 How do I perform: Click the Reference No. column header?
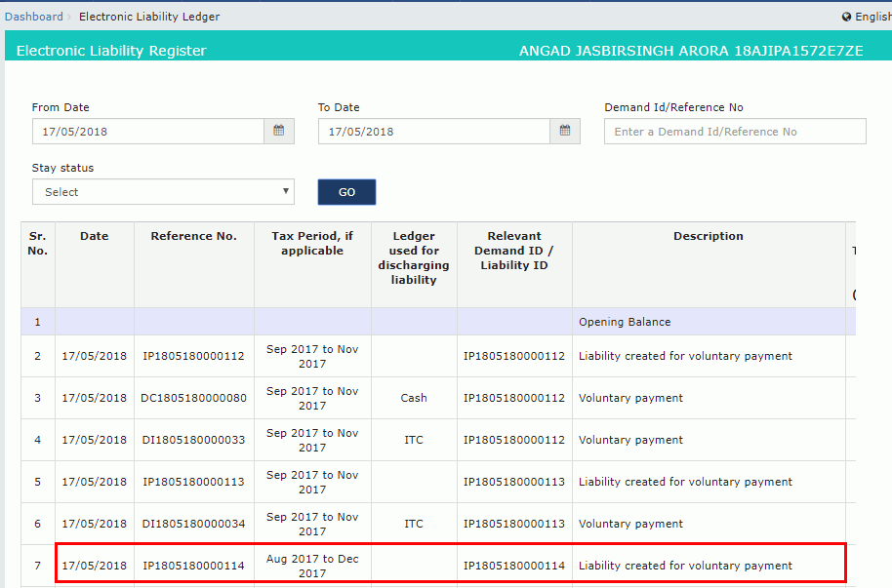[193, 236]
